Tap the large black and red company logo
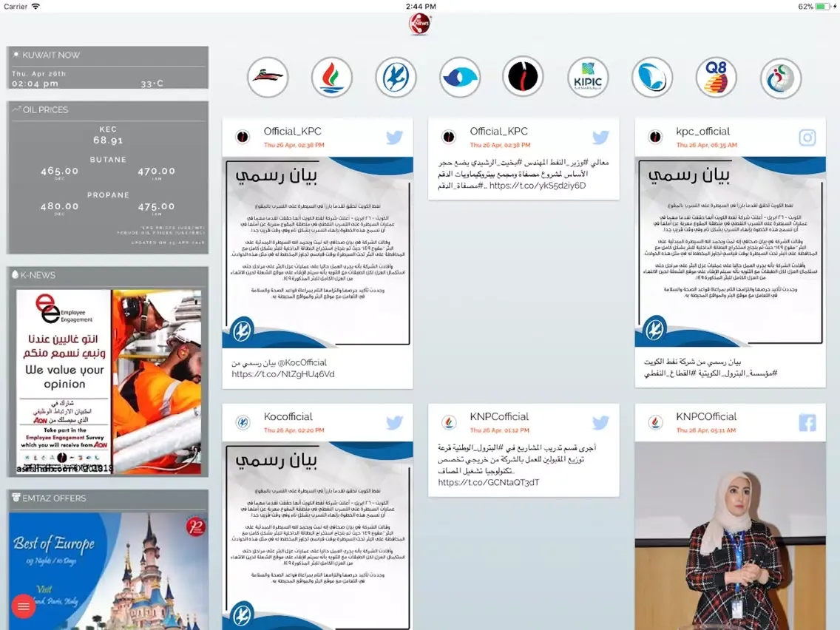Viewport: 840px width, 630px height. [x=524, y=77]
